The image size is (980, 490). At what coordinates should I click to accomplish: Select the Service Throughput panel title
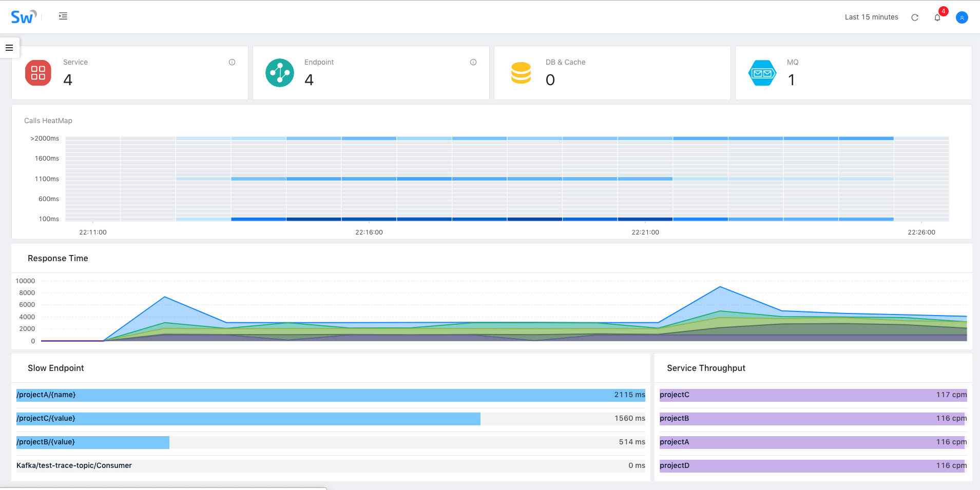click(x=706, y=368)
